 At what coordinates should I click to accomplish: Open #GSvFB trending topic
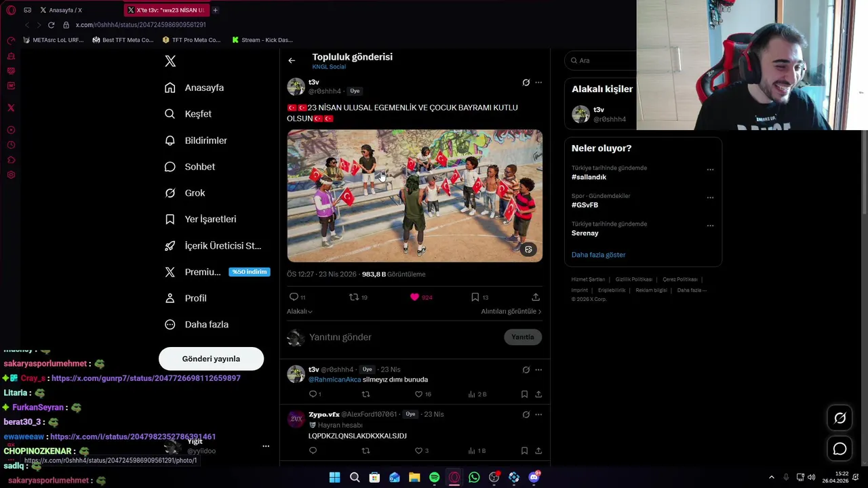click(585, 205)
